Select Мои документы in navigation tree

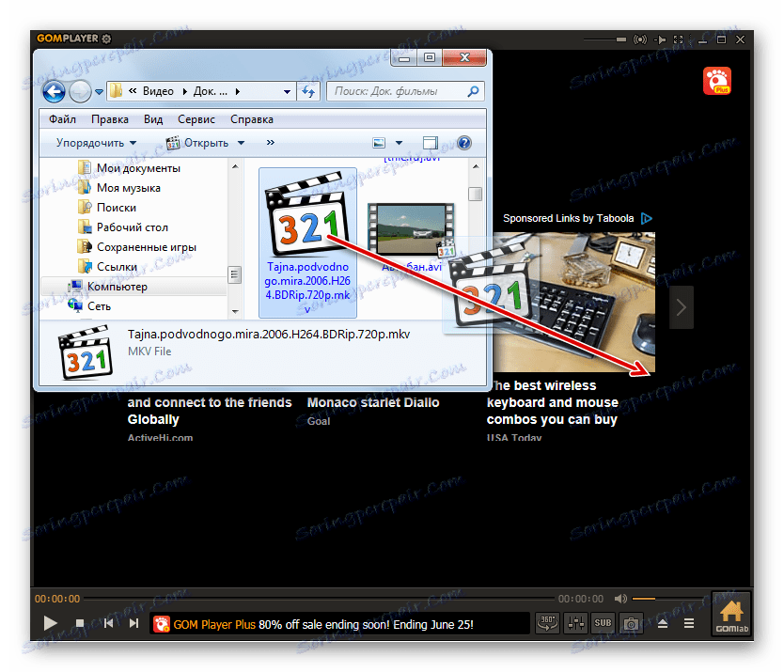click(x=138, y=168)
